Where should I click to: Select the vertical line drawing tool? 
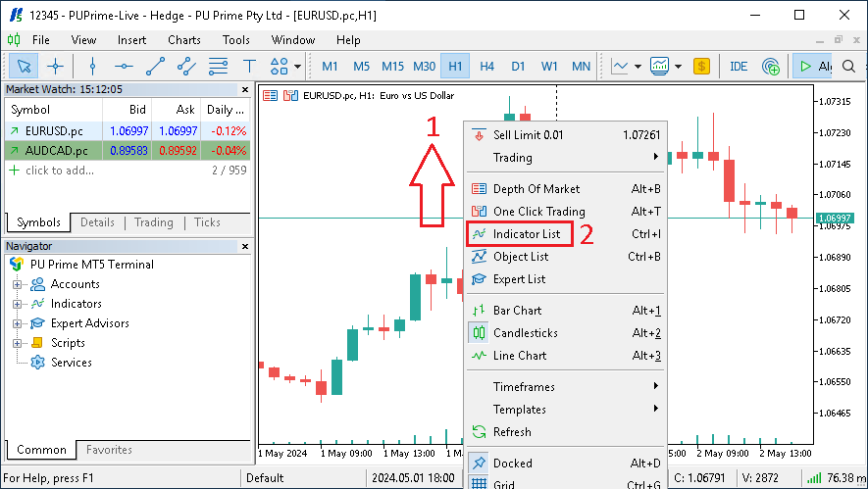(92, 67)
